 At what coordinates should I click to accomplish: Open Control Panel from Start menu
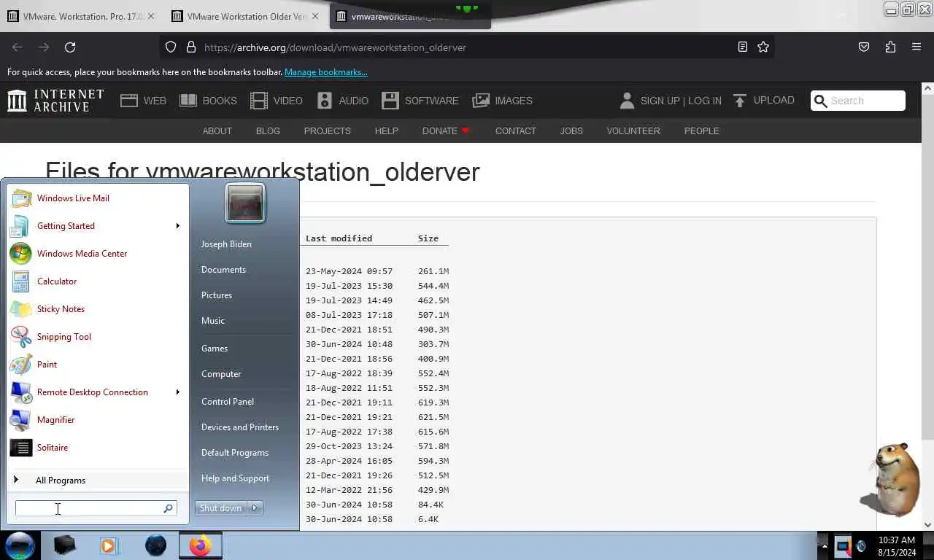[228, 402]
